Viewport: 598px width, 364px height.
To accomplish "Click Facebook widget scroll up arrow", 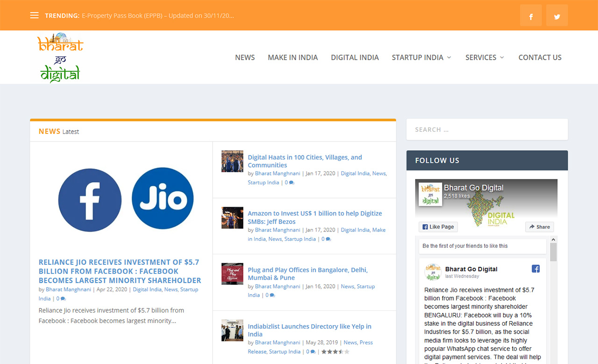I will point(553,239).
